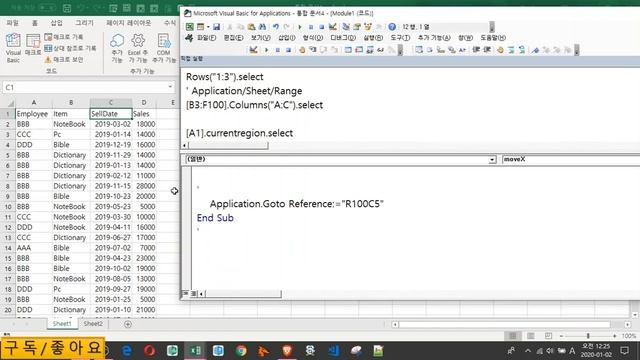Select row 14 cell with AAA
Viewport: 640px width, 360px height.
33,248
